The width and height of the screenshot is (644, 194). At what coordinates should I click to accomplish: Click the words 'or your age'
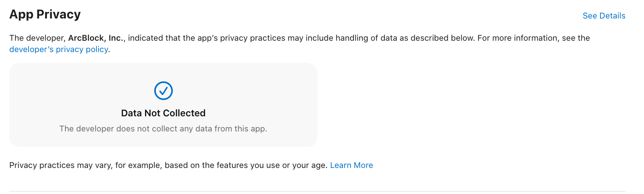click(304, 165)
